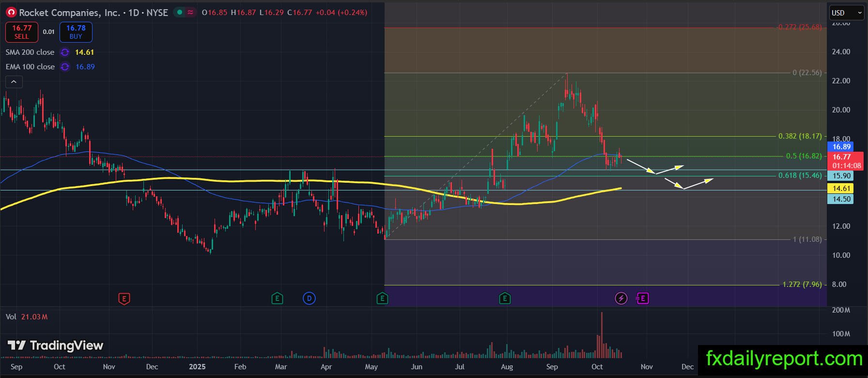Click the 14.50 price tag on axis

coord(841,199)
